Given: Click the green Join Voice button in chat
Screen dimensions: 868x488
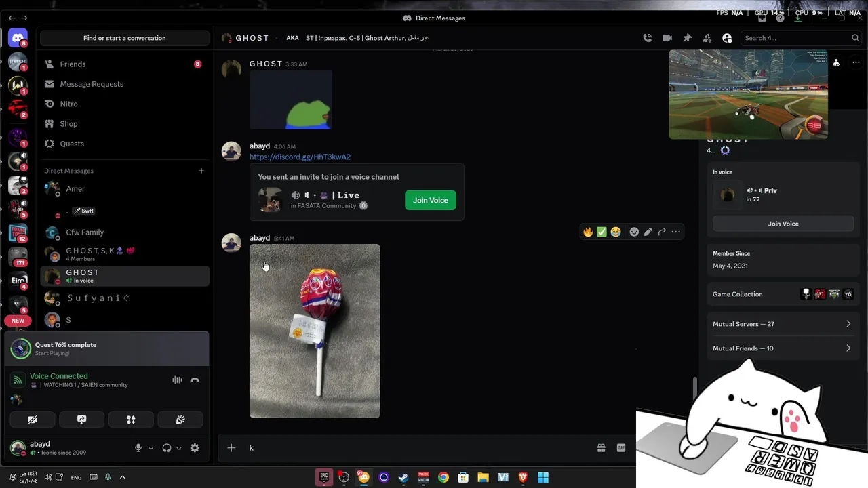Looking at the screenshot, I should pyautogui.click(x=431, y=200).
